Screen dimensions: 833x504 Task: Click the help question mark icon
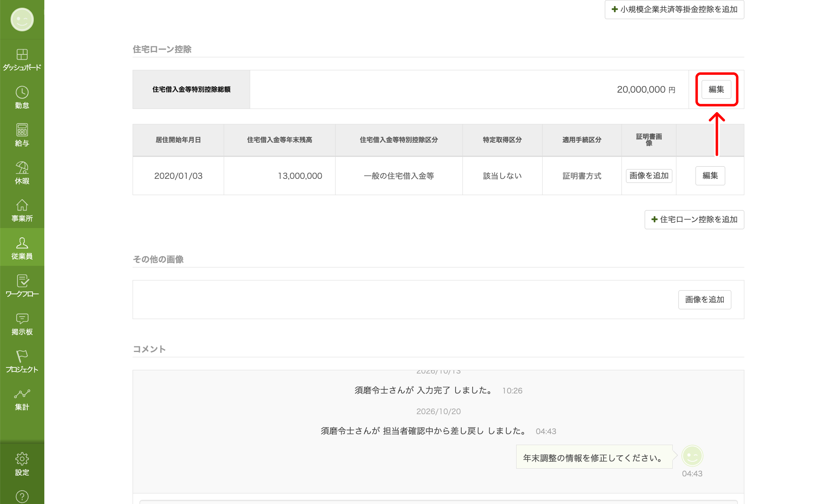point(22,496)
